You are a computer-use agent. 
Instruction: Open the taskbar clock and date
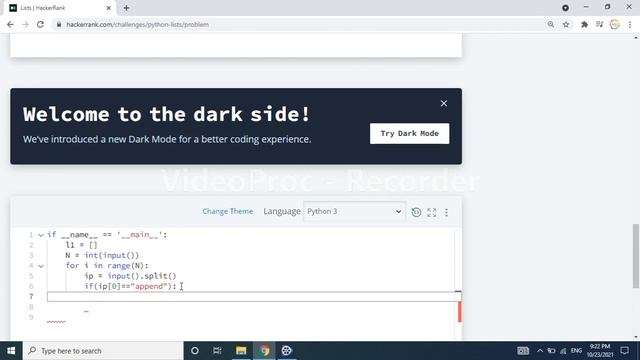600,351
